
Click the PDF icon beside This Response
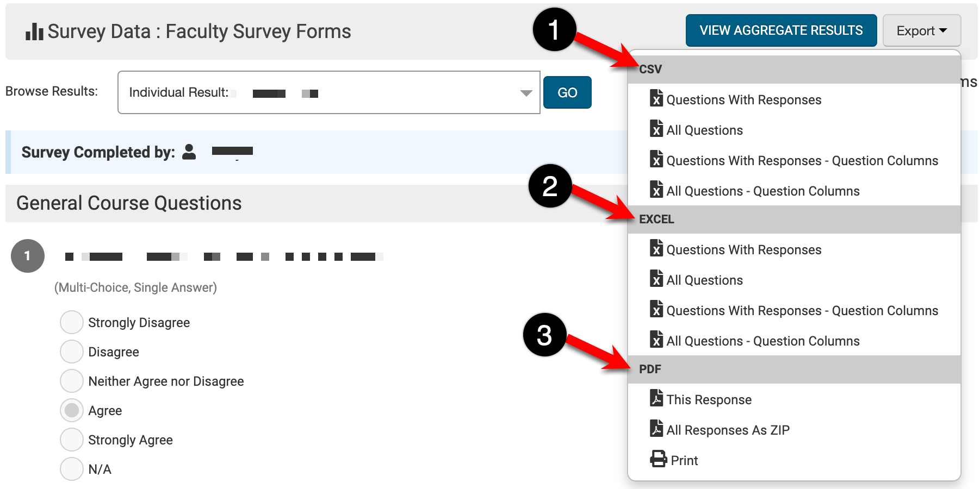656,398
